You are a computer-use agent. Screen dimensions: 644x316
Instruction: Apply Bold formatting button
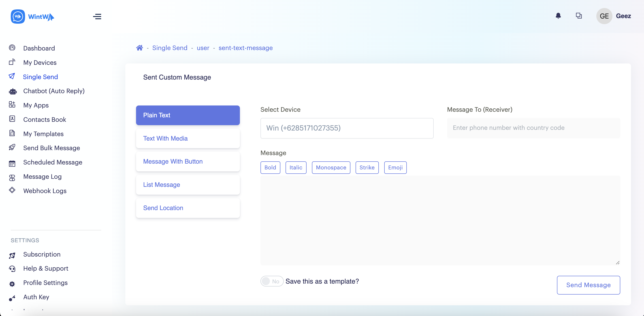270,167
